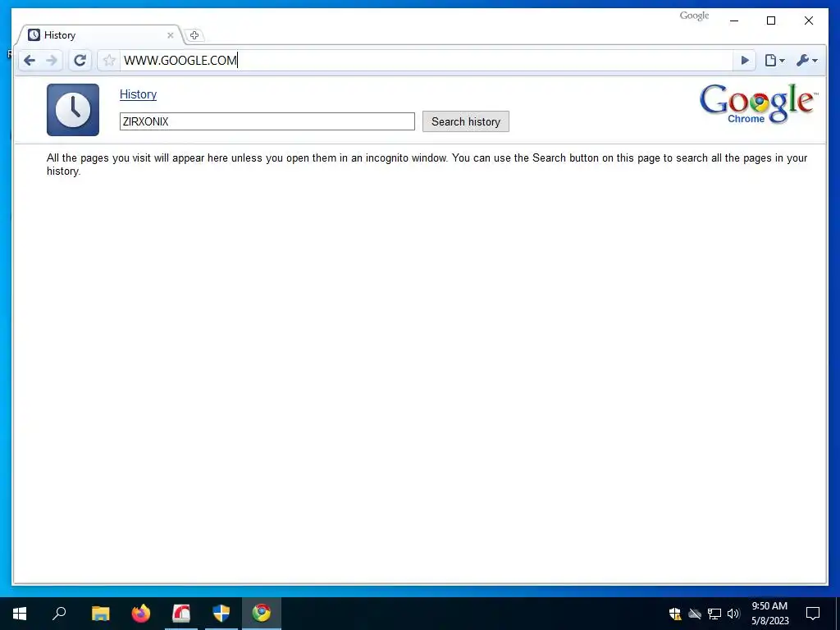Click the Search history button
This screenshot has width=840, height=630.
pos(466,121)
